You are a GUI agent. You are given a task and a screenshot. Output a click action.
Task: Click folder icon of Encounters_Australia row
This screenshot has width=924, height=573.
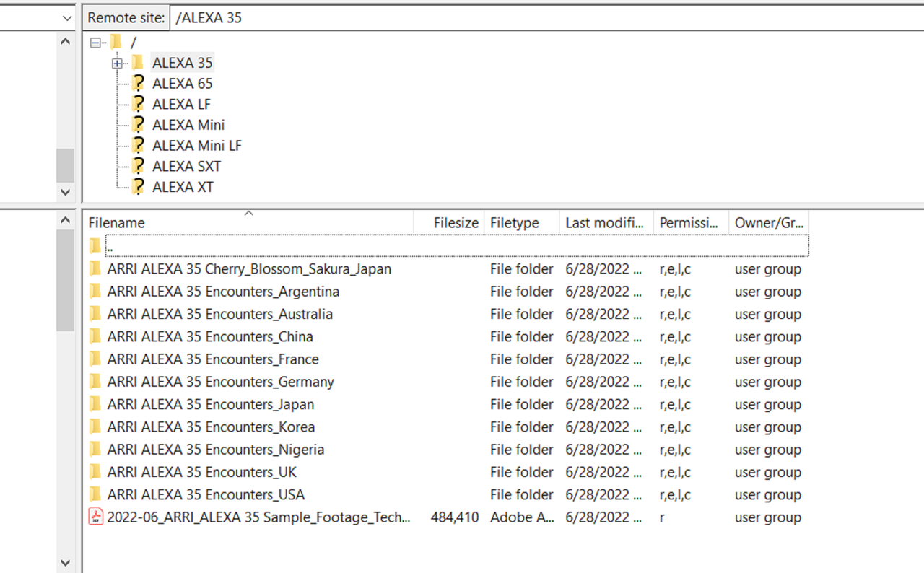[95, 314]
